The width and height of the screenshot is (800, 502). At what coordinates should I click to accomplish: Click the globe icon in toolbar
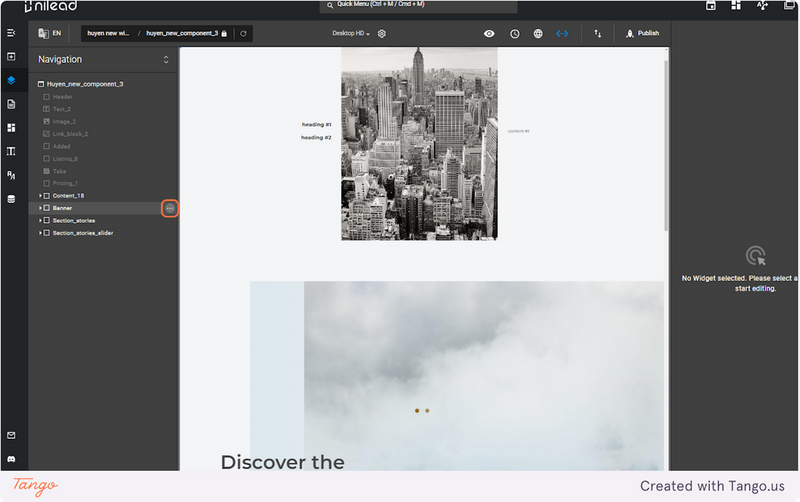[x=538, y=34]
